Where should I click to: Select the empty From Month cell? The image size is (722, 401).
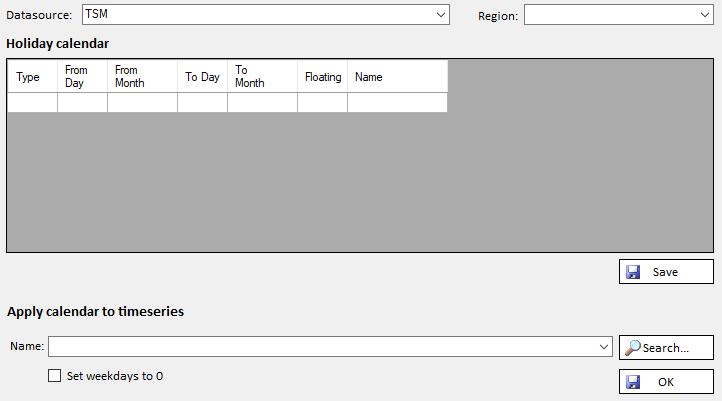142,102
